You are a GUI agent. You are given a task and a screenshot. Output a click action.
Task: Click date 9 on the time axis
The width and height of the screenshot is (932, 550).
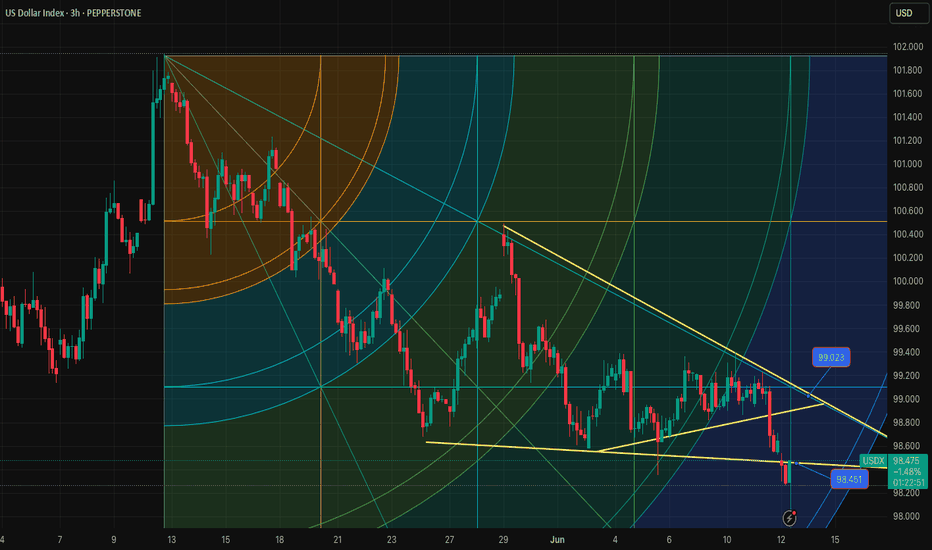(x=114, y=540)
